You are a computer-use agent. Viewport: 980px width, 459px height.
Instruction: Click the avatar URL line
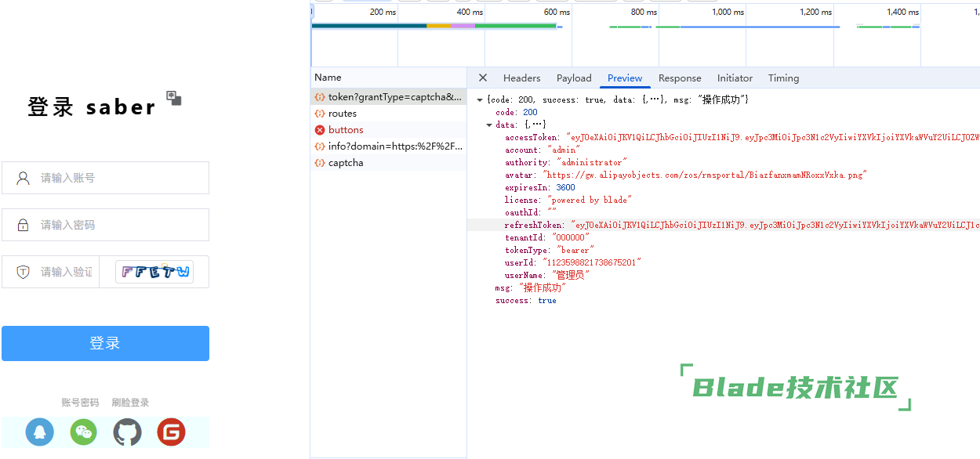[686, 175]
